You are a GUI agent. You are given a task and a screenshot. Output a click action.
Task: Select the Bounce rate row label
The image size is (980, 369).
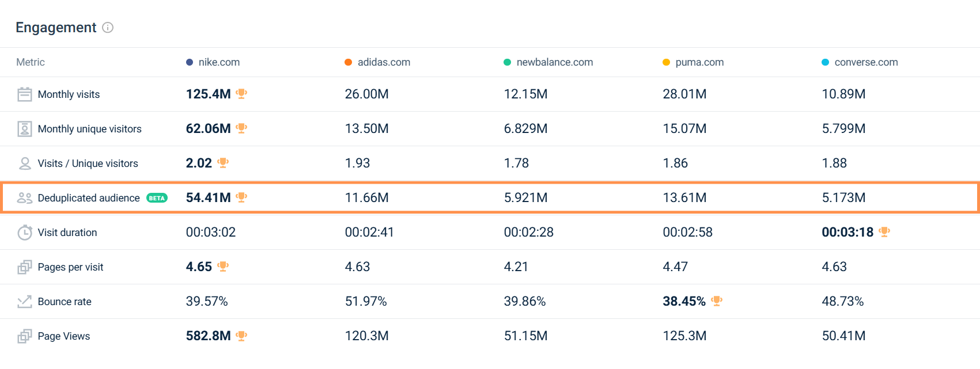click(65, 302)
